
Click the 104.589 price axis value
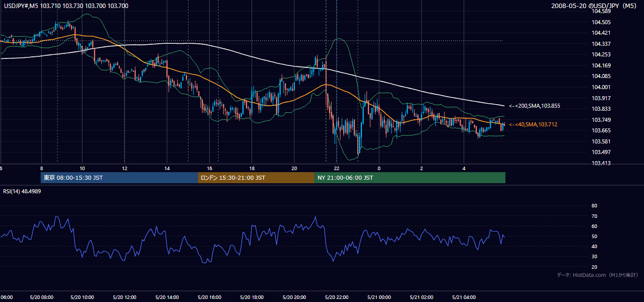pos(601,11)
